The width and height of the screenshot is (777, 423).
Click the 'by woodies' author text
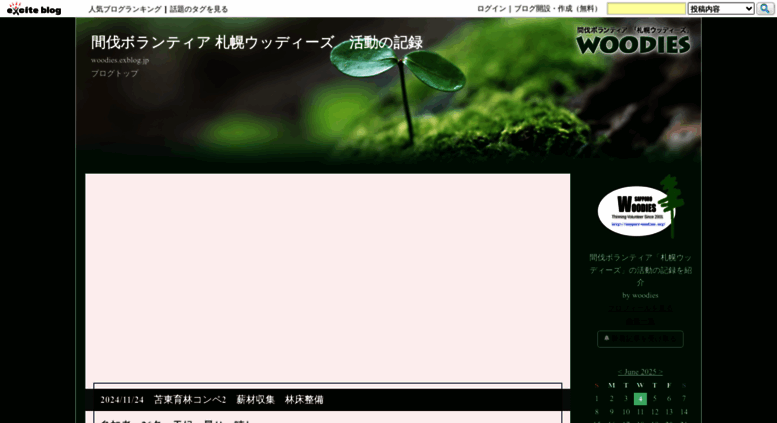point(640,295)
